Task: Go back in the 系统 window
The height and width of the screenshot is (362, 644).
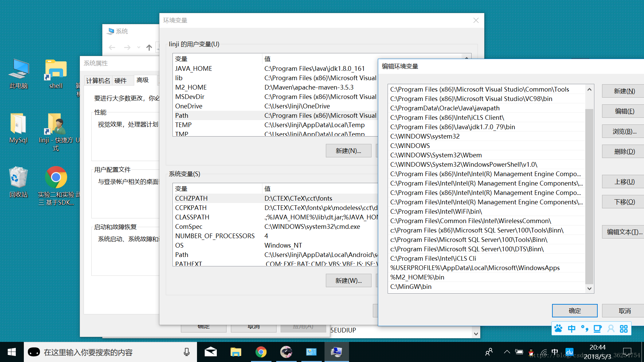Action: click(112, 47)
